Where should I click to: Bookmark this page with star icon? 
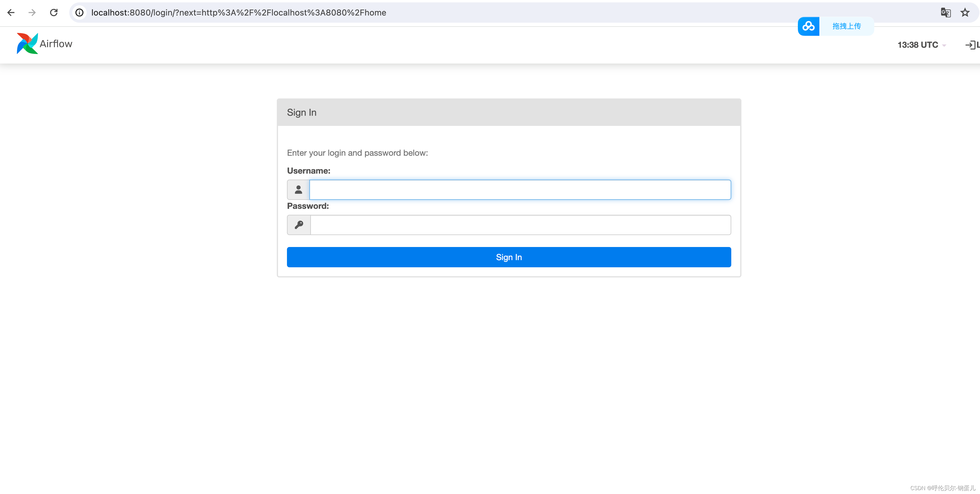(x=965, y=13)
